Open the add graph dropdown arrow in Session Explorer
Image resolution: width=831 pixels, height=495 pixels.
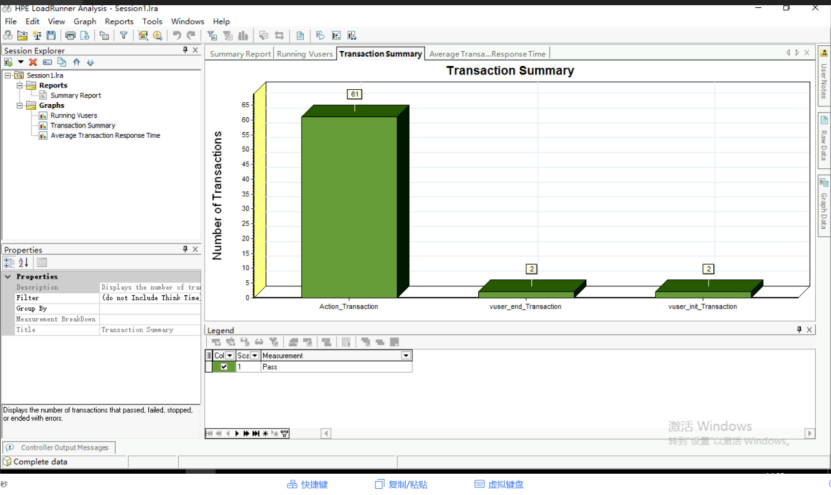(21, 63)
